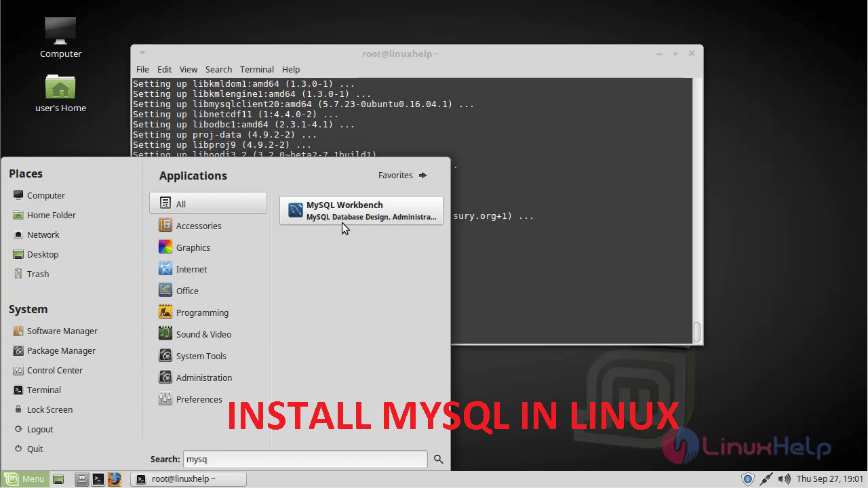Close the terminal window
The image size is (868, 488).
692,54
